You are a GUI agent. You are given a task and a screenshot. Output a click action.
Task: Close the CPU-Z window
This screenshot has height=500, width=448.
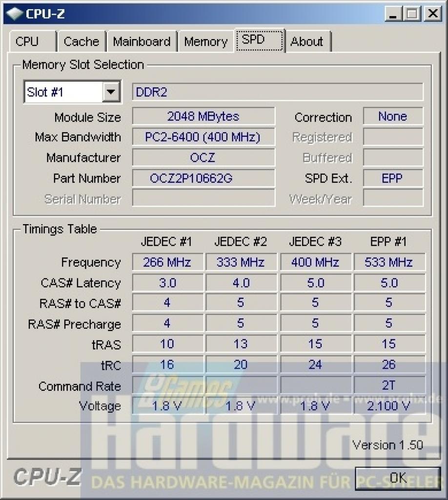pos(433,14)
